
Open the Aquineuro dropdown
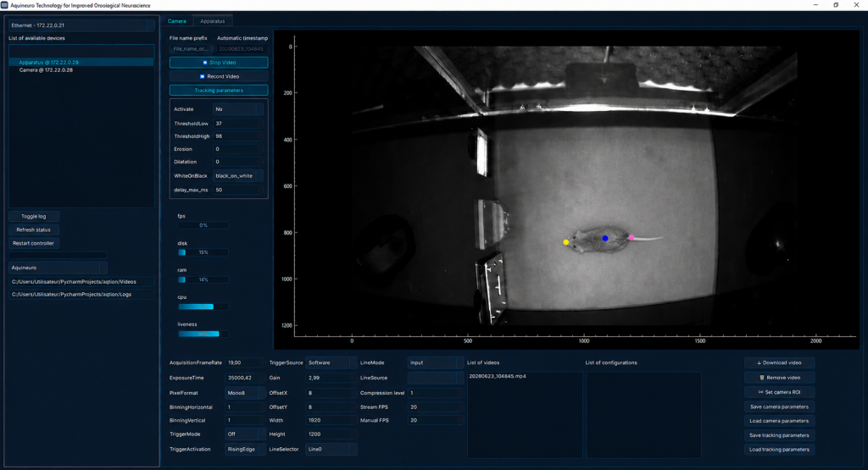tap(58, 268)
